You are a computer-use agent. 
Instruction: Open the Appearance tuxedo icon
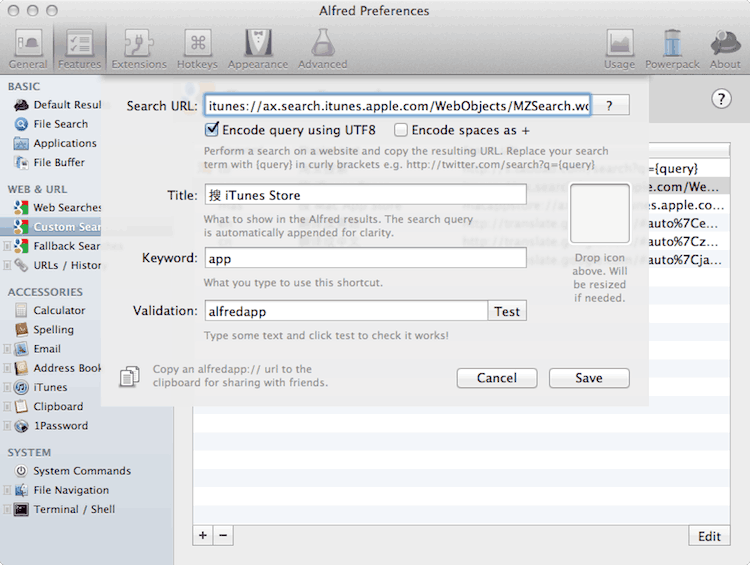click(258, 49)
